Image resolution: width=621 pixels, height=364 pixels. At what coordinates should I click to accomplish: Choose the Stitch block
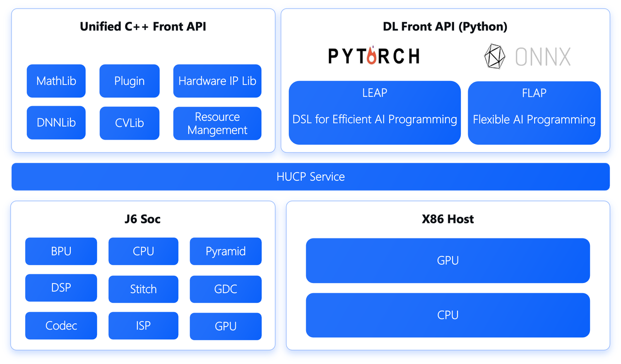pos(144,289)
